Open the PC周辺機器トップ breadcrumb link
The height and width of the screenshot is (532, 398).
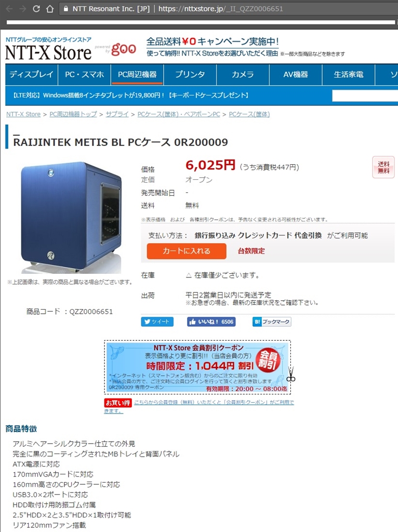coord(73,114)
